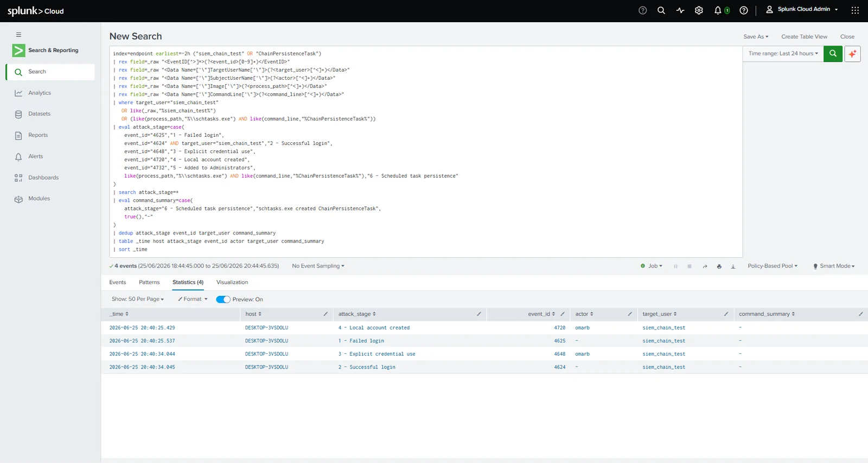868x463 pixels.
Task: Edit the event_id column pencil icon
Action: click(563, 314)
